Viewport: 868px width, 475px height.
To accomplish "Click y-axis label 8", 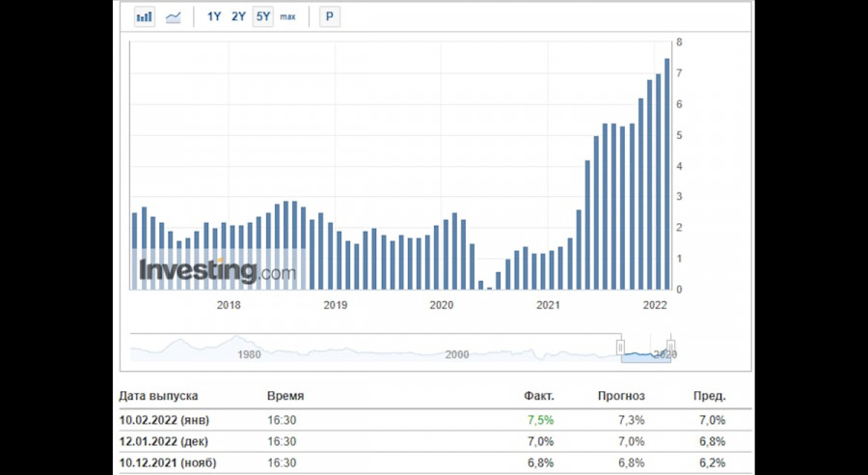I will 679,42.
